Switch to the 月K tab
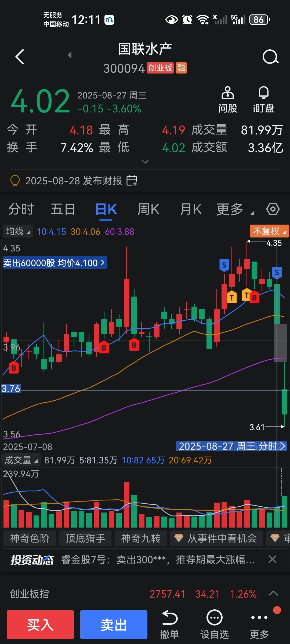The width and height of the screenshot is (290, 644). click(191, 209)
